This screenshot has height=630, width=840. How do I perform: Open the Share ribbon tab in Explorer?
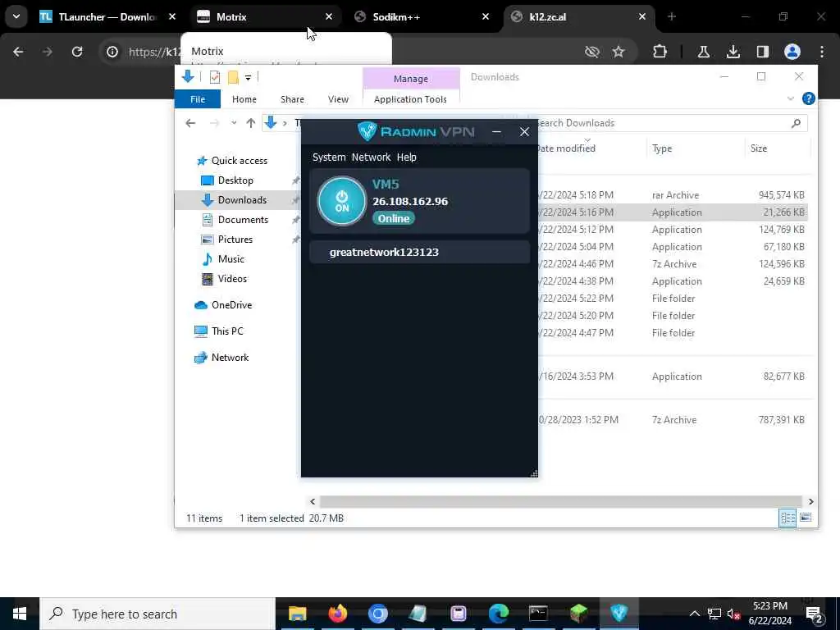coord(292,99)
